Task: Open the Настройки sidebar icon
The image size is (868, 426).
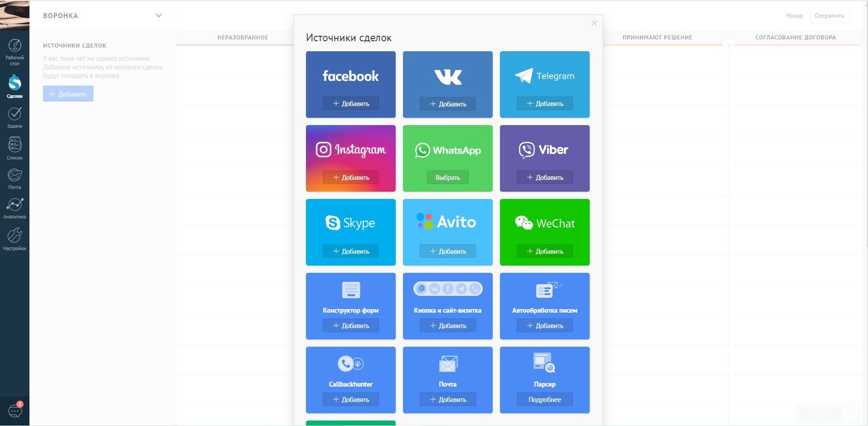Action: [x=14, y=239]
